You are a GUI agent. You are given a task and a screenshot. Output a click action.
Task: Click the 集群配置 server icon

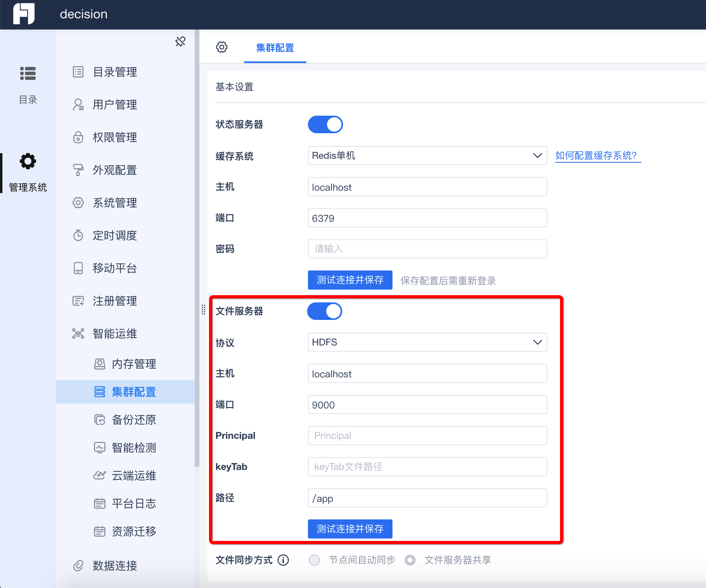(x=100, y=392)
